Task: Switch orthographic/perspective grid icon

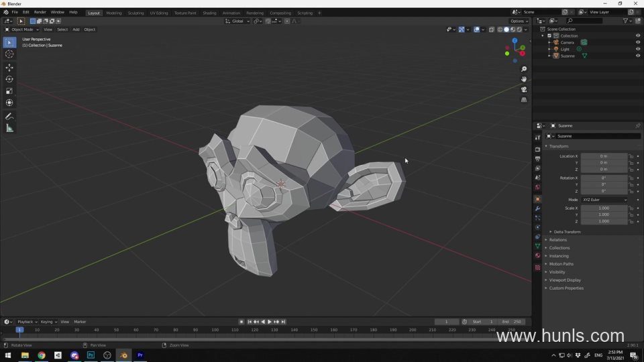Action: click(524, 100)
